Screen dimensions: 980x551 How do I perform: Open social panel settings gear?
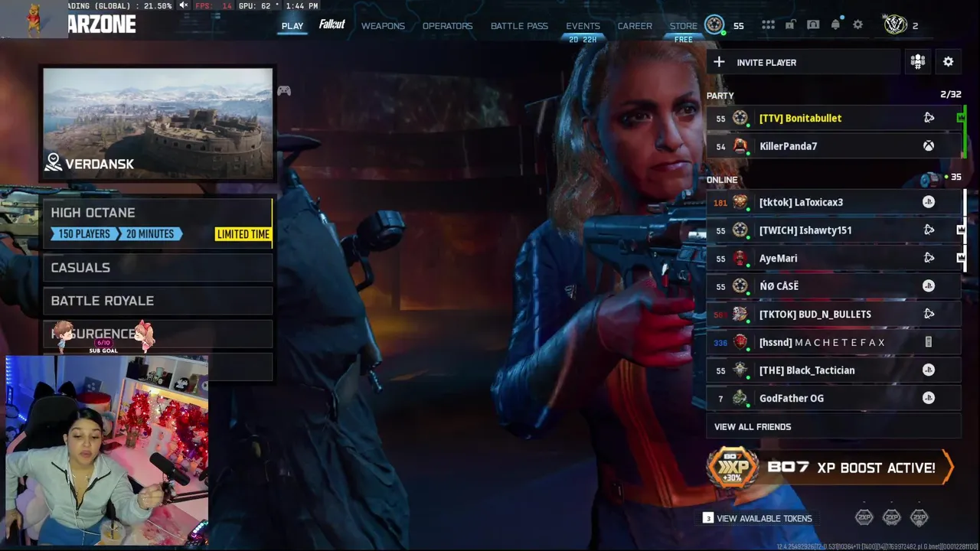tap(949, 62)
